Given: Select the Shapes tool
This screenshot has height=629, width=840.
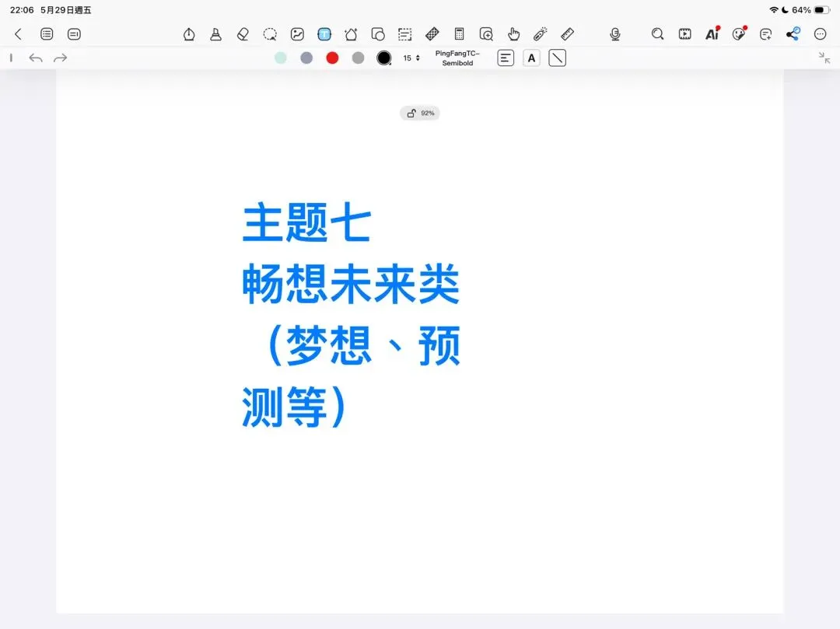Looking at the screenshot, I should tap(378, 34).
